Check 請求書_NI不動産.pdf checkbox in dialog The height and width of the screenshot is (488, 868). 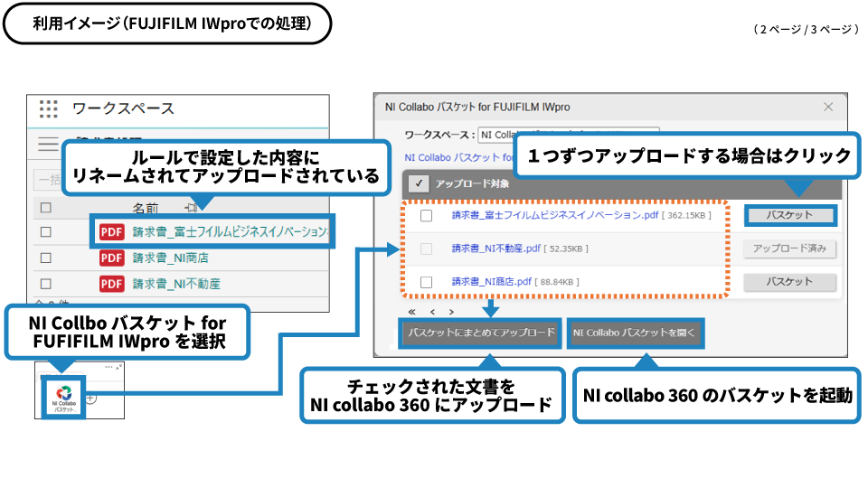point(426,249)
